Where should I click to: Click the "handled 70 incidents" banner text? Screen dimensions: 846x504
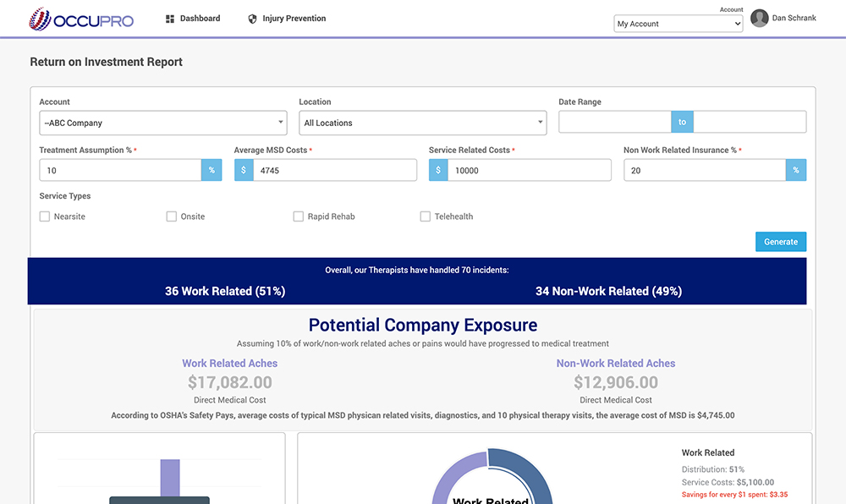[417, 270]
